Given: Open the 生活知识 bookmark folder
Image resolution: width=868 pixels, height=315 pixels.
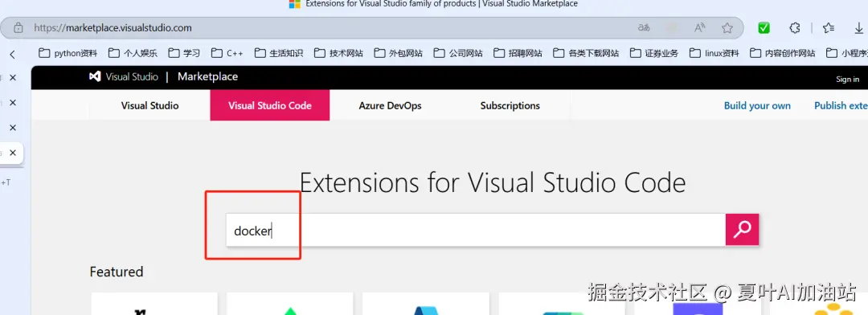Looking at the screenshot, I should 279,53.
